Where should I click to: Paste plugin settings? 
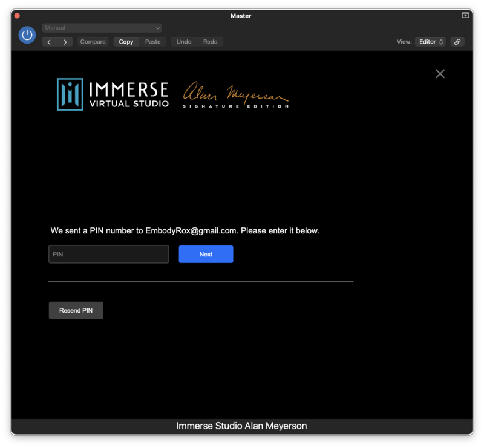153,42
